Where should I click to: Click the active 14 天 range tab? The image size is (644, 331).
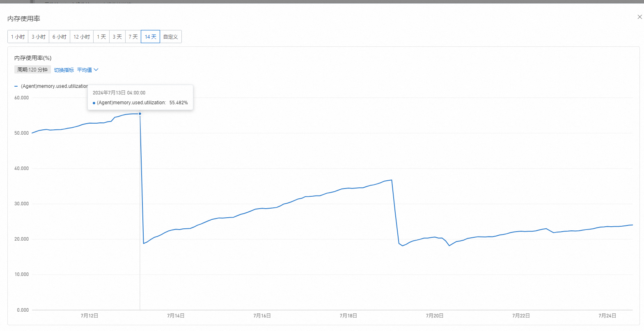pos(150,37)
